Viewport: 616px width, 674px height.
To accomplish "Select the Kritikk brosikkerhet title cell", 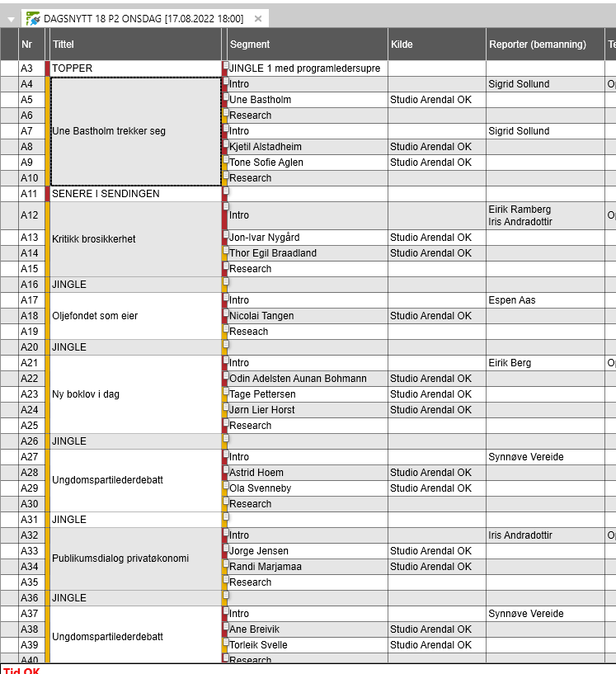I will tap(136, 239).
